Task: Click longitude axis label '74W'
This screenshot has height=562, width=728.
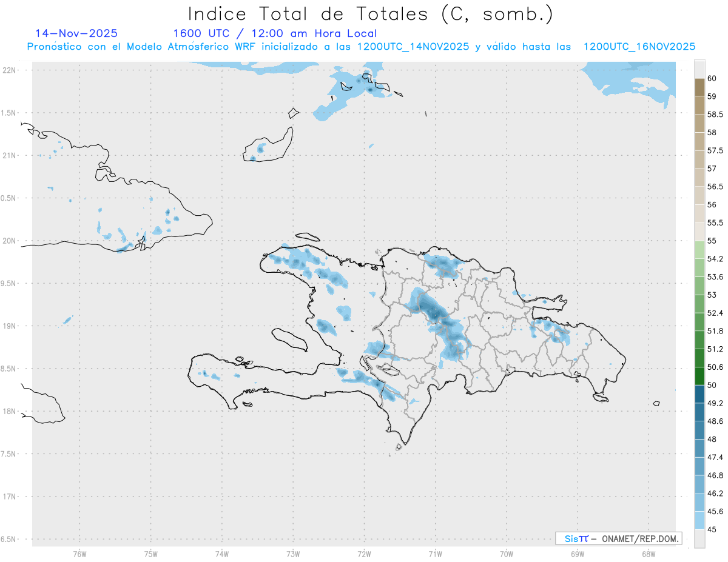Action: [x=222, y=554]
